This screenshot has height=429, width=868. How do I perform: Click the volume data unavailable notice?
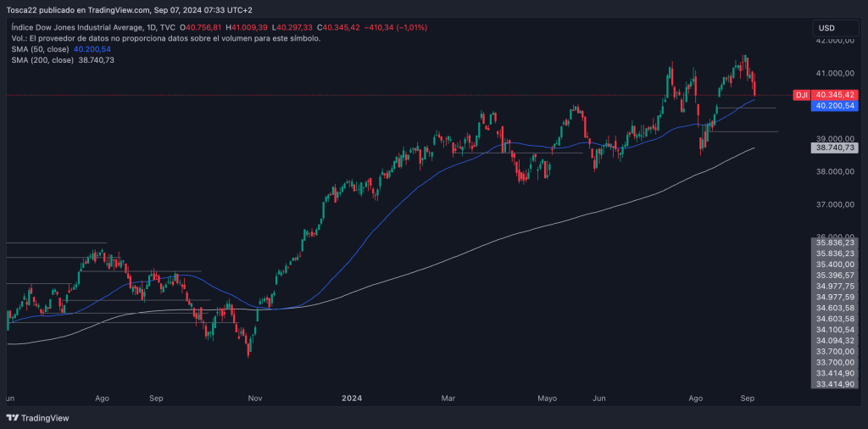click(x=165, y=38)
